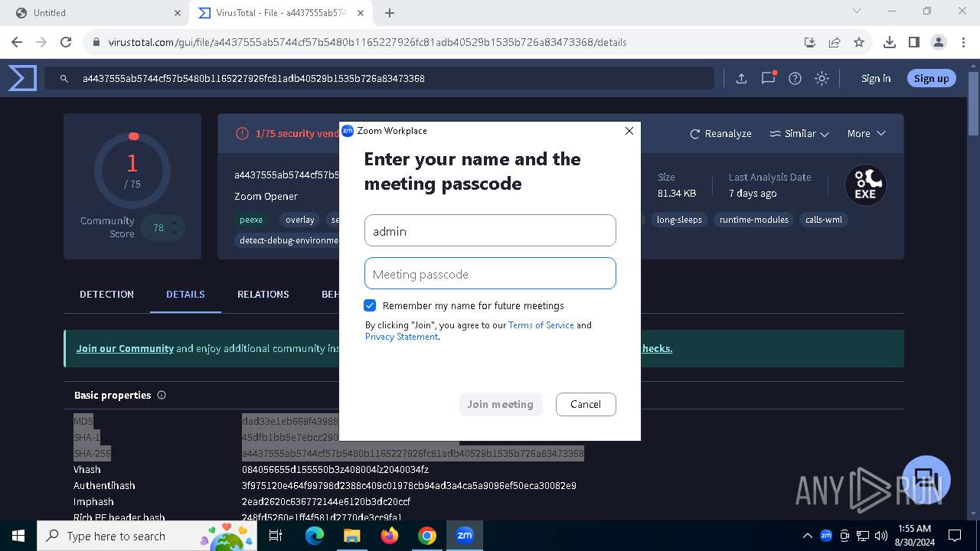This screenshot has height=551, width=980.
Task: Bookmark this page with star icon
Action: tap(859, 42)
